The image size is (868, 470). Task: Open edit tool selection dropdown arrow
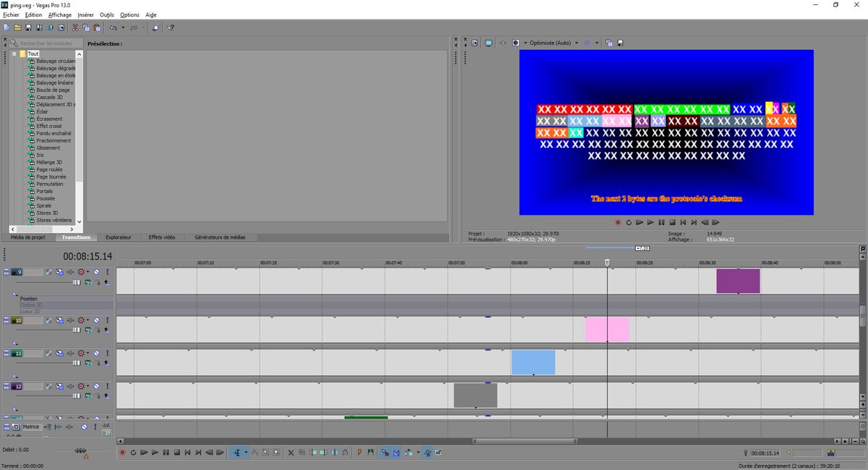point(246,452)
